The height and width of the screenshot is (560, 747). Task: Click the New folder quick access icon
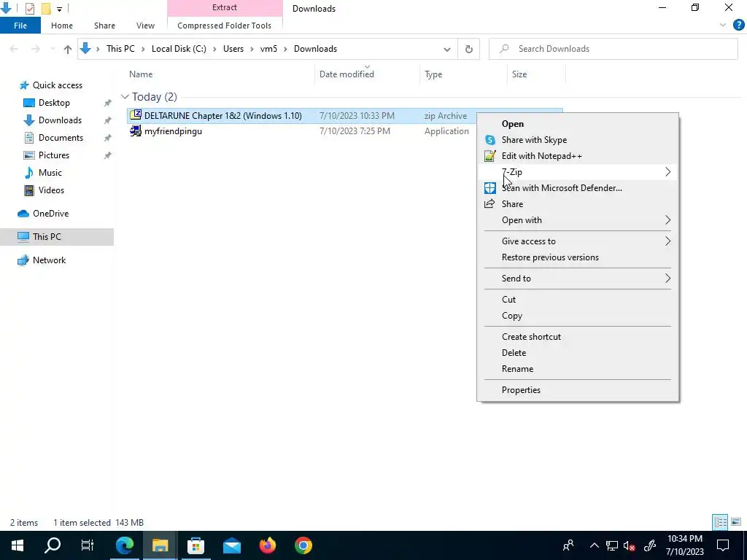(x=46, y=9)
